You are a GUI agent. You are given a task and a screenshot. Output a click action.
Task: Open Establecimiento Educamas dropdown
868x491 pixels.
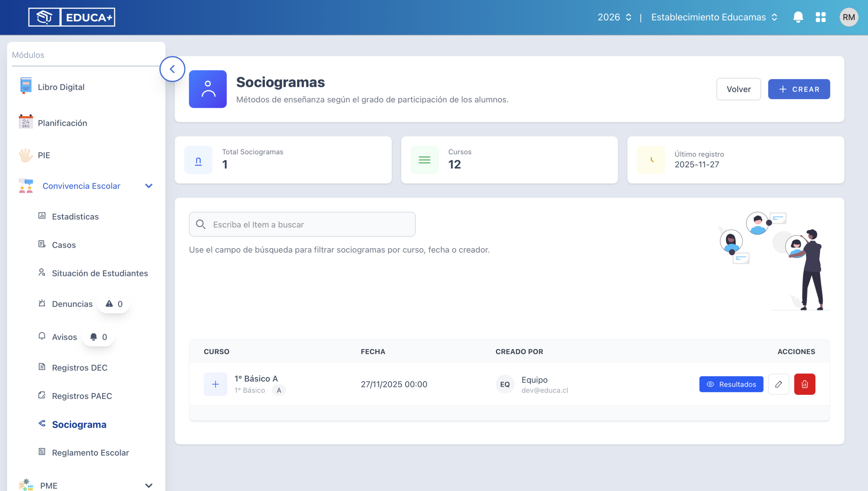pos(714,17)
